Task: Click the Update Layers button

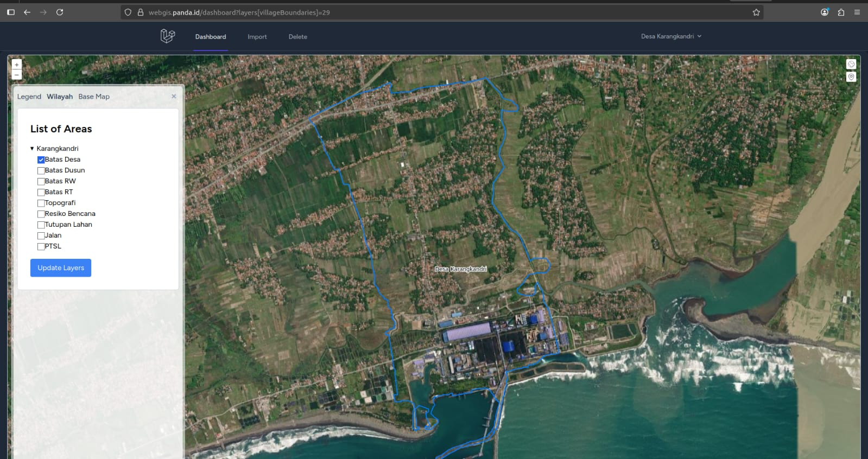Action: (61, 268)
